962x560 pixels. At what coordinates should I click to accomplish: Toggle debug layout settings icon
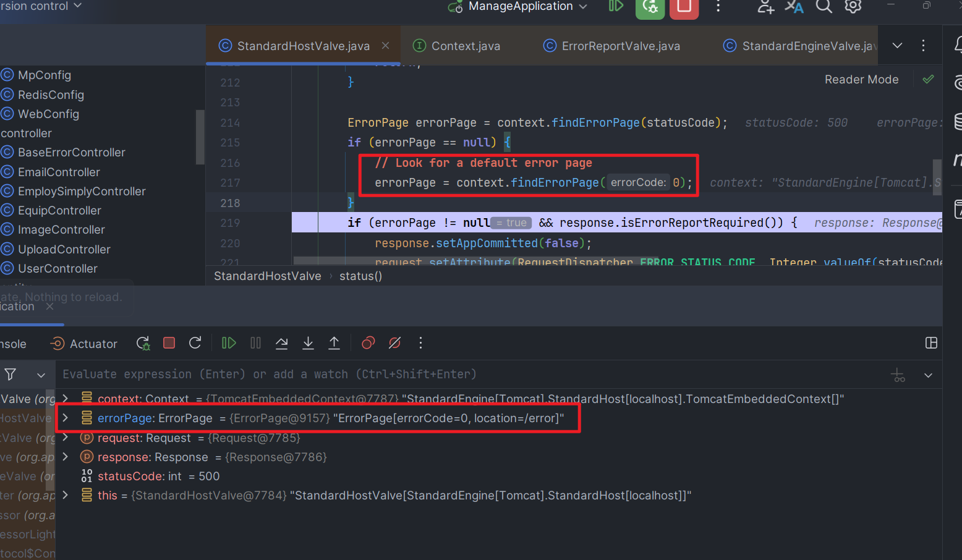click(931, 343)
